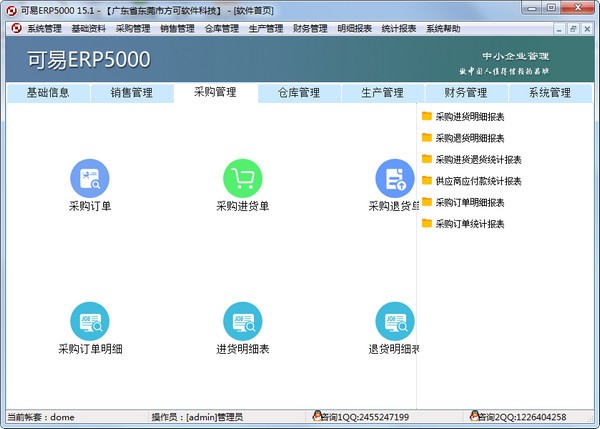This screenshot has height=429, width=600.
Task: Minimize the 可易ERP5000 main window
Action: (x=532, y=8)
